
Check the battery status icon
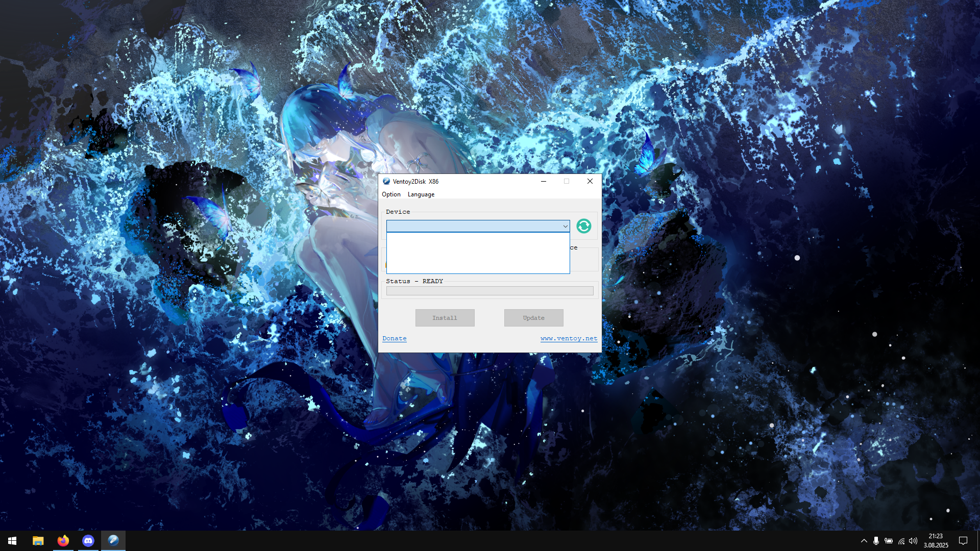889,541
